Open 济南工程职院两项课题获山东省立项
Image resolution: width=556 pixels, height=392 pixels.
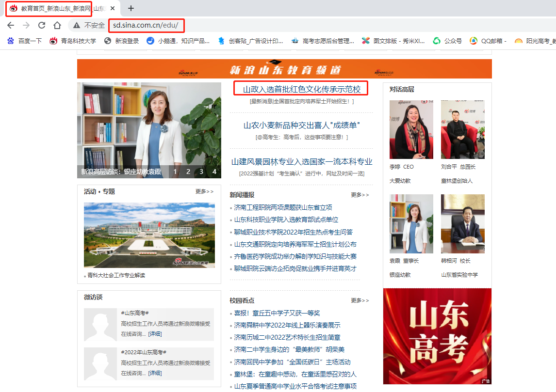coord(283,207)
